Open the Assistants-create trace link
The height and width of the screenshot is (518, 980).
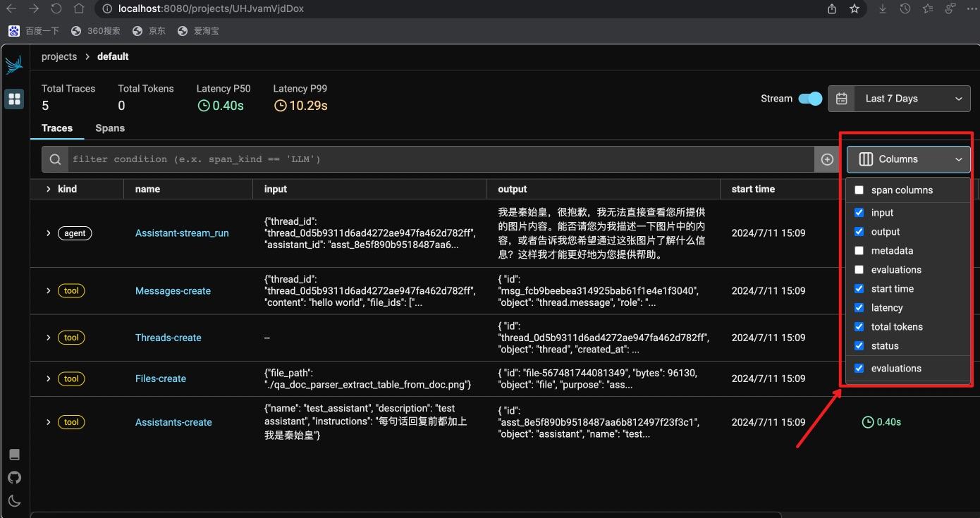click(173, 422)
